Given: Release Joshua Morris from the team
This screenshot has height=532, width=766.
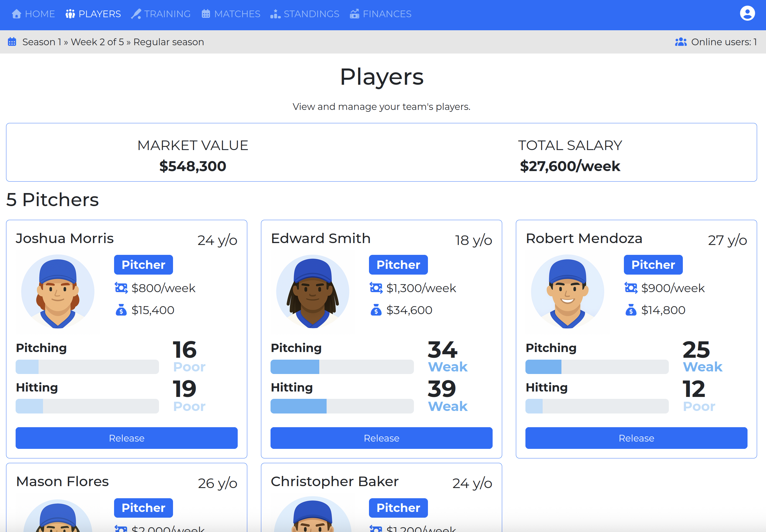Looking at the screenshot, I should click(126, 438).
